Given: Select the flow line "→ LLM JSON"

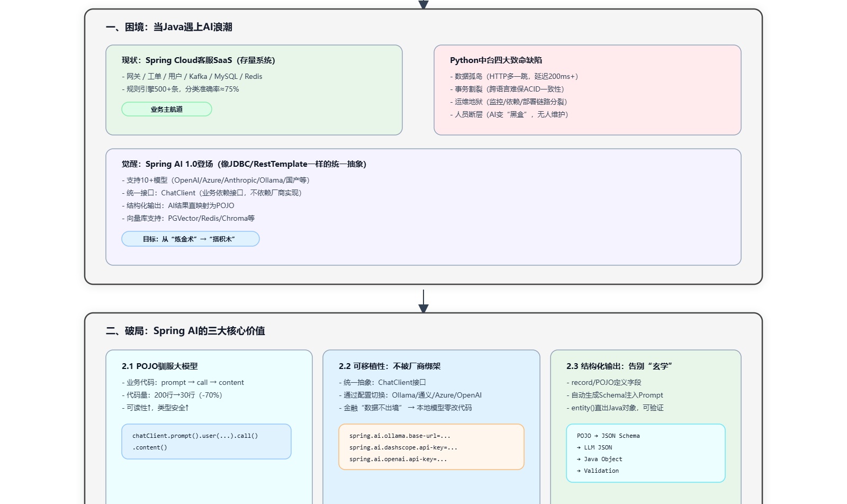Looking at the screenshot, I should (x=594, y=447).
